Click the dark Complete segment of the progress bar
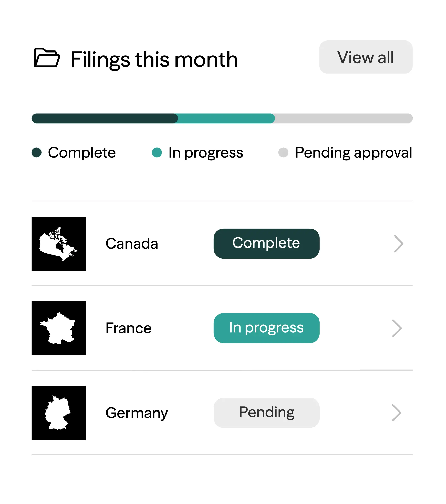Viewport: 446px width, 504px height. pyautogui.click(x=105, y=118)
